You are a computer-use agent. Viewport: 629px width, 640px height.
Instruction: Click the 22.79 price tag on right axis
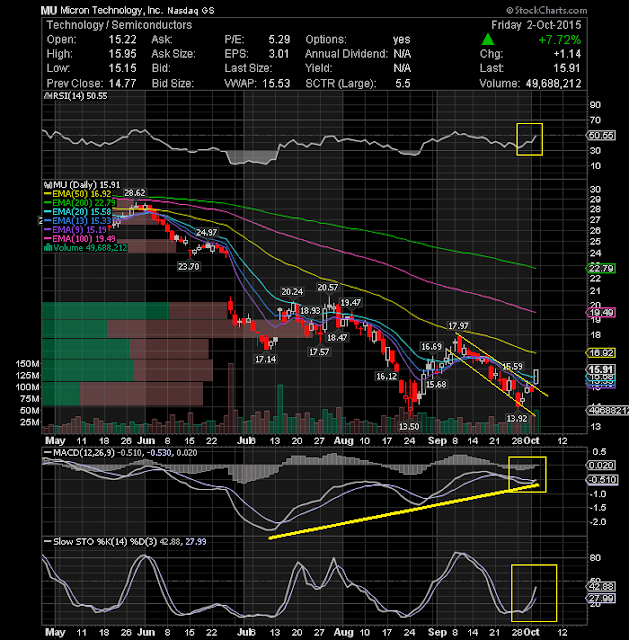pos(600,268)
